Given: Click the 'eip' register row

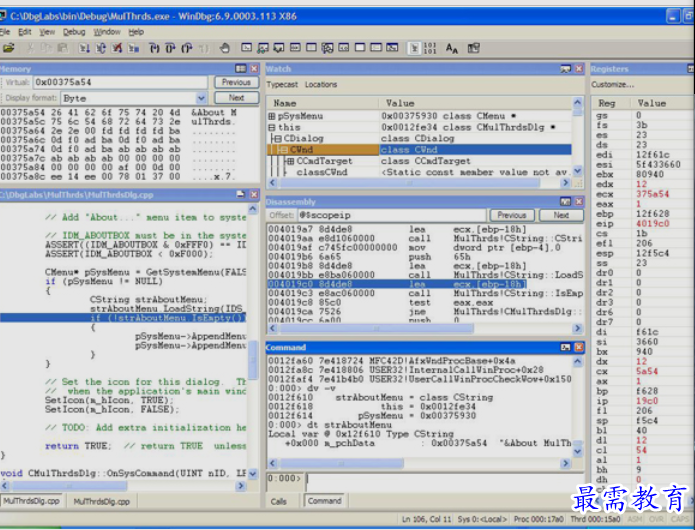Looking at the screenshot, I should [x=643, y=223].
